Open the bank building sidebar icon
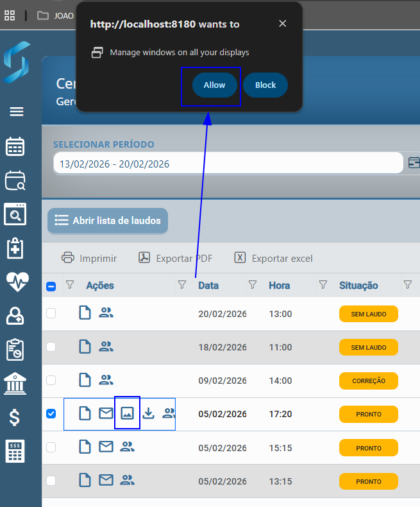The image size is (420, 507). (15, 384)
